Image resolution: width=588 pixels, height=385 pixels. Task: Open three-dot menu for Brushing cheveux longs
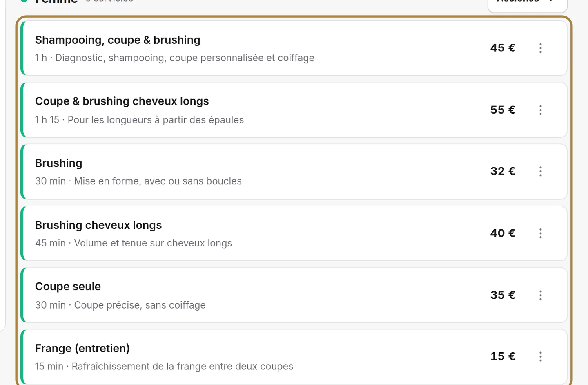540,233
